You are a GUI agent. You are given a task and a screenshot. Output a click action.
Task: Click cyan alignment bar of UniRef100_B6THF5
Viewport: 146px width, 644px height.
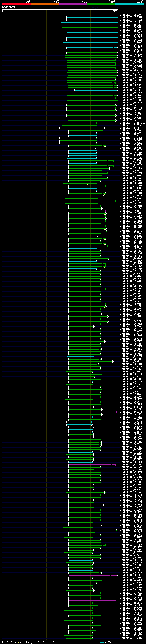(x=96, y=90)
